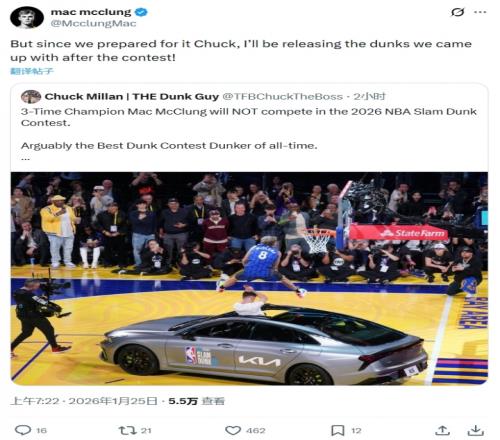Click the download icon

[475, 430]
